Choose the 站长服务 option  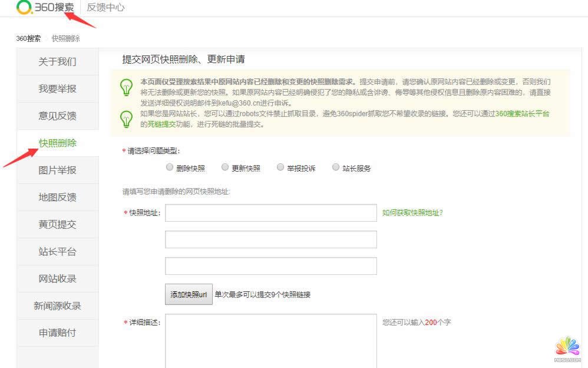(x=336, y=167)
